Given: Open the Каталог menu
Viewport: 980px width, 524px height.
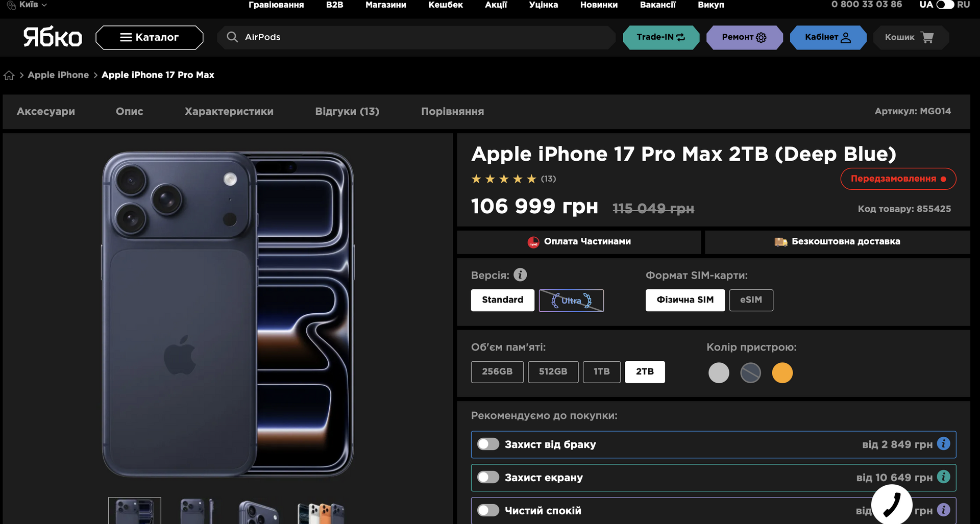Looking at the screenshot, I should click(x=149, y=37).
